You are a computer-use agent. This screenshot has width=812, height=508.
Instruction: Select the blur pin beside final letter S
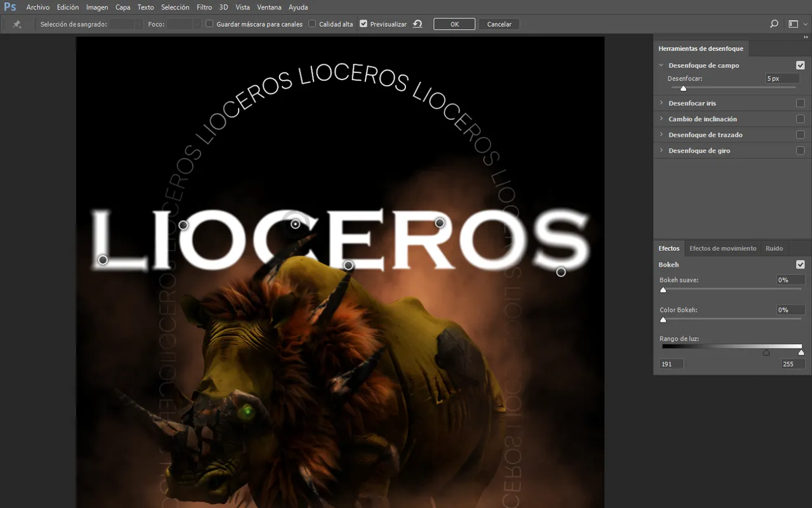[561, 272]
